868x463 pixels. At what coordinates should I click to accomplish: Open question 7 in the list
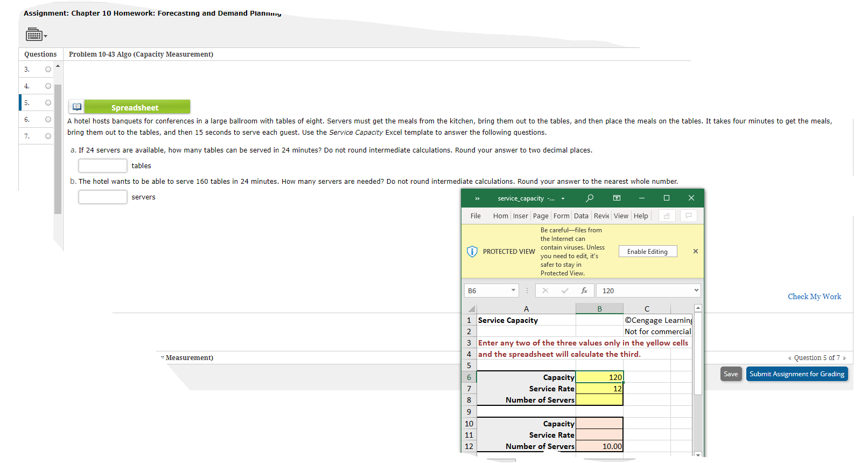point(37,136)
